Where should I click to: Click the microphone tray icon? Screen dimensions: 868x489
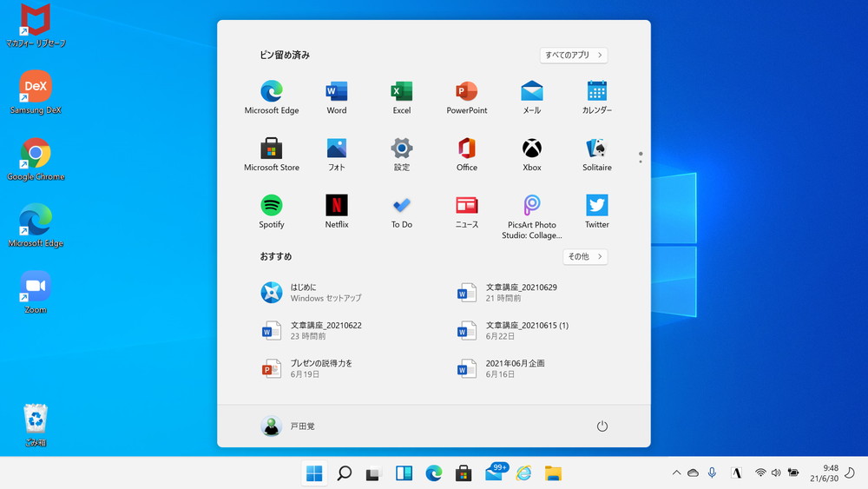click(712, 473)
